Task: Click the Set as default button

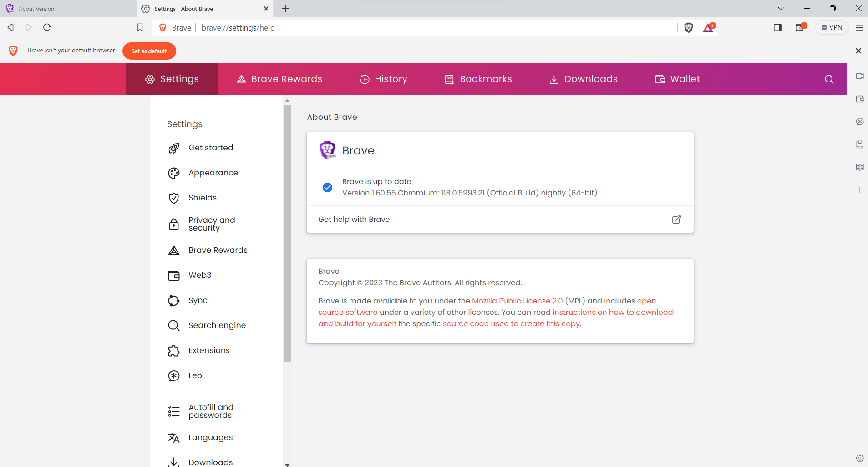Action: pyautogui.click(x=149, y=51)
